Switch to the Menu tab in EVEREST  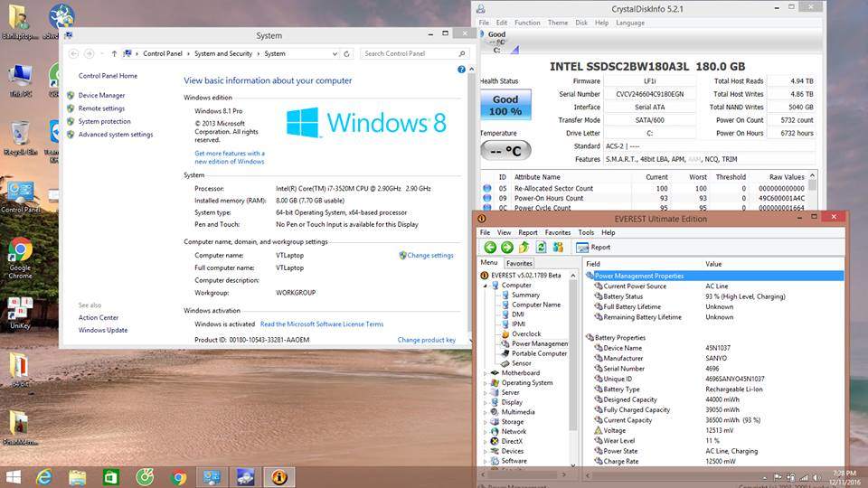tap(489, 263)
